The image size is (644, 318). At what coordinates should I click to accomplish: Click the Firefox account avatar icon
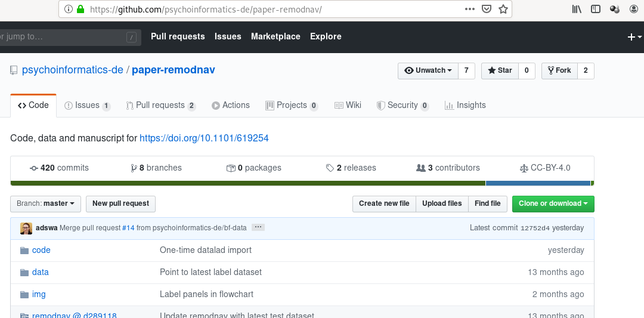[634, 9]
